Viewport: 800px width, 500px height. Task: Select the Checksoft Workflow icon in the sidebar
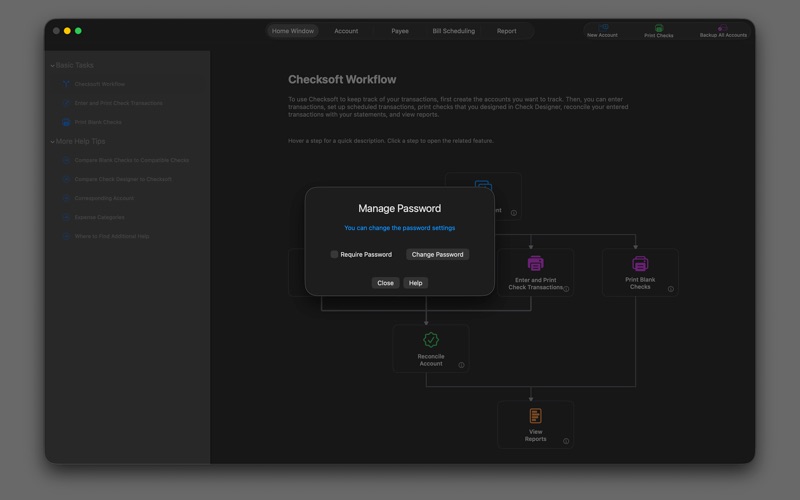(66, 84)
